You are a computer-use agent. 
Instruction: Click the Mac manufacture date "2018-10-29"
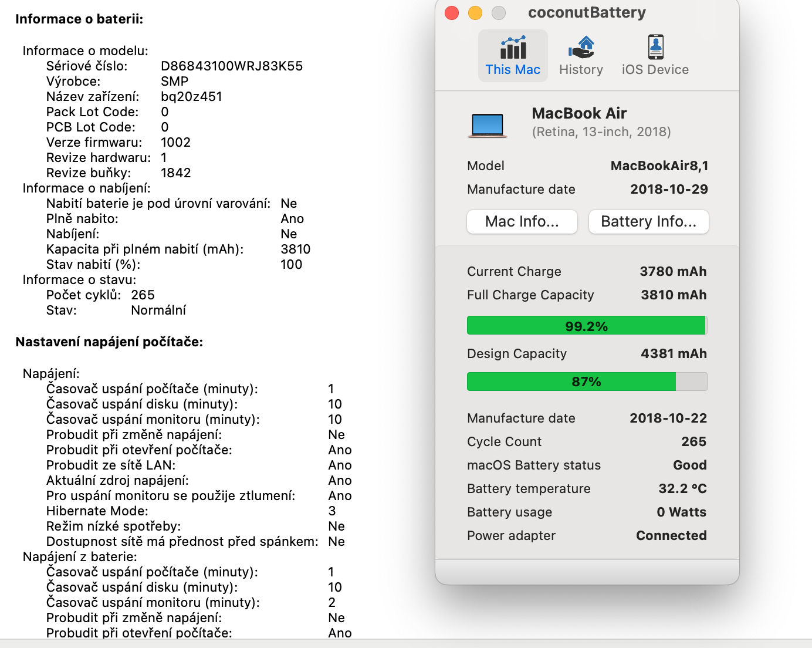[x=669, y=189]
